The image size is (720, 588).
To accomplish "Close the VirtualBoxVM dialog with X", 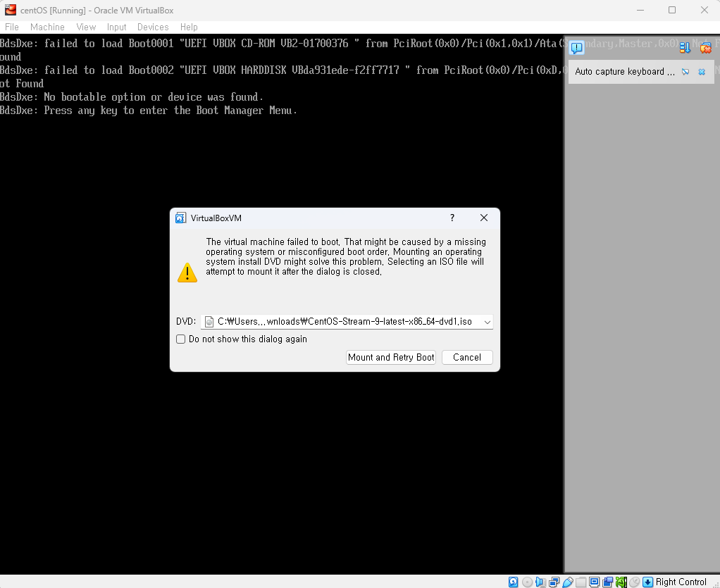I will tap(484, 218).
